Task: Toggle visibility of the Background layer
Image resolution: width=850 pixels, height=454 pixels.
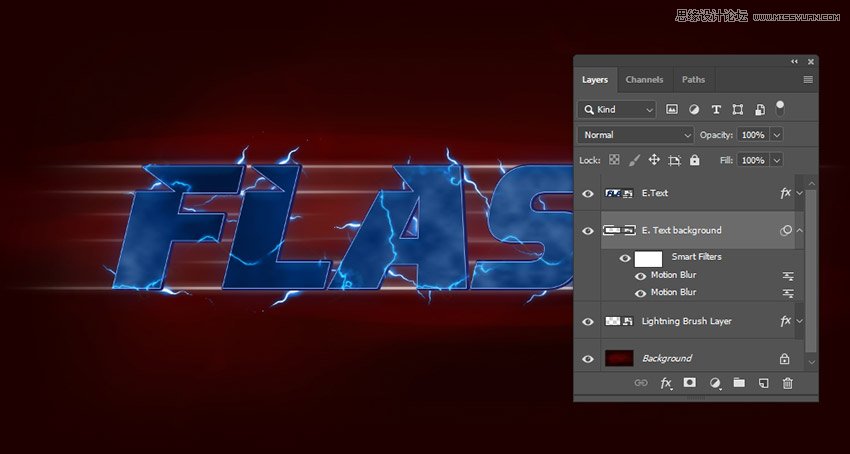Action: click(x=588, y=358)
